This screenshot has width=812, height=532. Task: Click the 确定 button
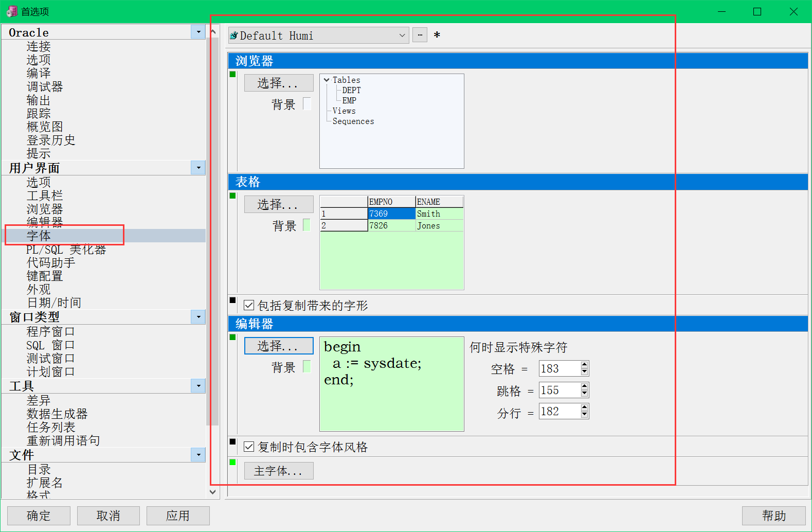click(39, 516)
